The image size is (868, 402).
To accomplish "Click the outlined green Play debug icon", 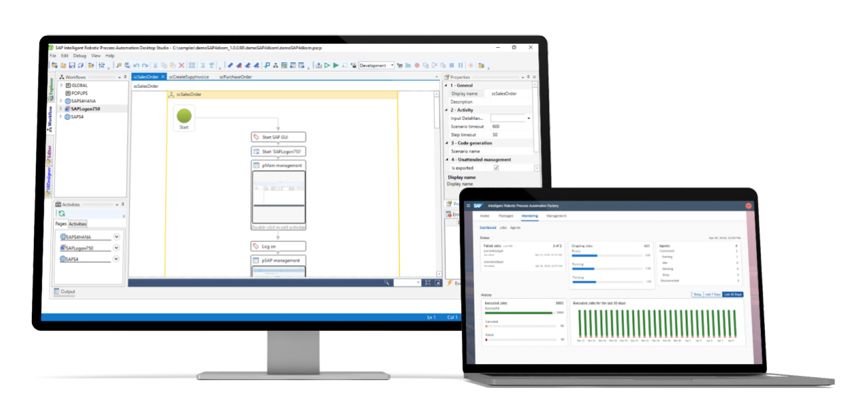I will (x=327, y=65).
